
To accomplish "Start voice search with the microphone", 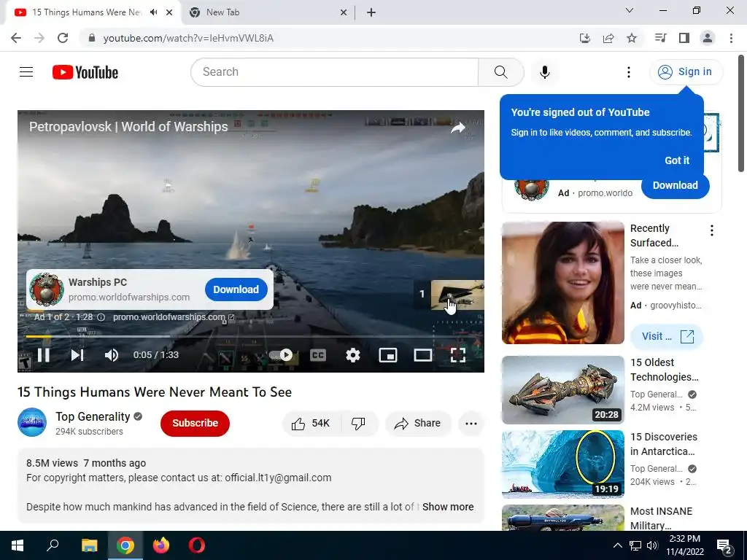I will [545, 72].
